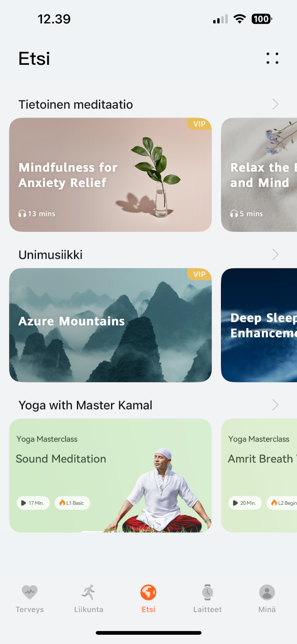Image resolution: width=297 pixels, height=644 pixels.
Task: Open the four-dot more options menu
Action: [272, 58]
